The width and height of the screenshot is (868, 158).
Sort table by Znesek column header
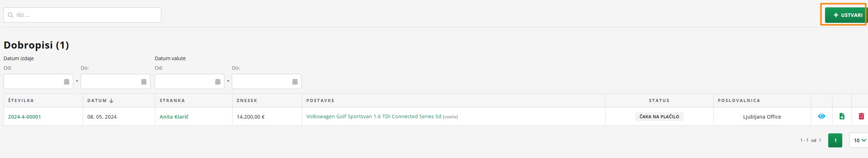click(x=247, y=101)
